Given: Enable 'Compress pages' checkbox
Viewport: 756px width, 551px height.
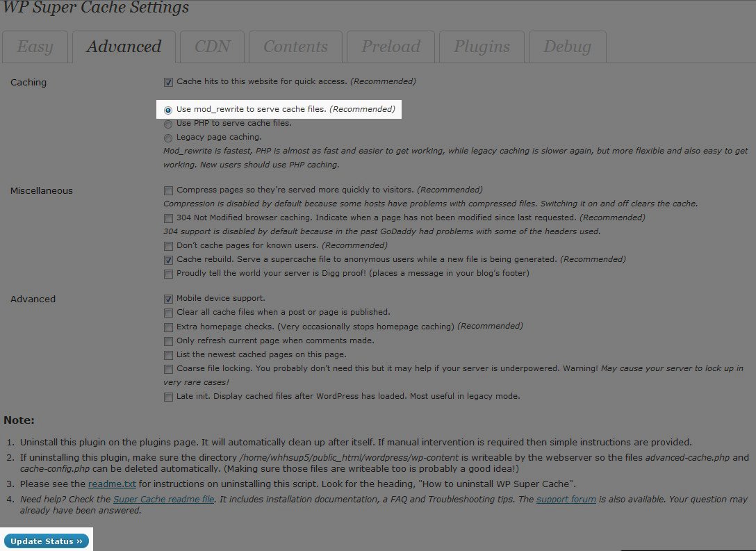Looking at the screenshot, I should pyautogui.click(x=168, y=190).
